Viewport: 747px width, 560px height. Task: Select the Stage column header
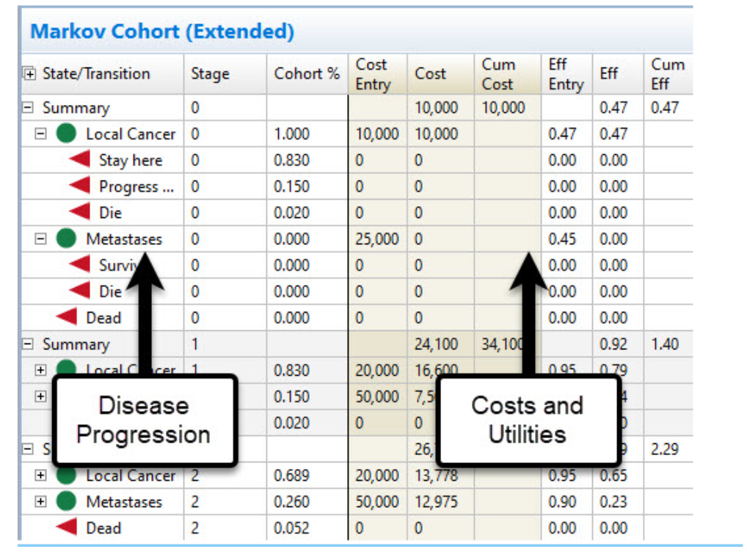(x=210, y=74)
